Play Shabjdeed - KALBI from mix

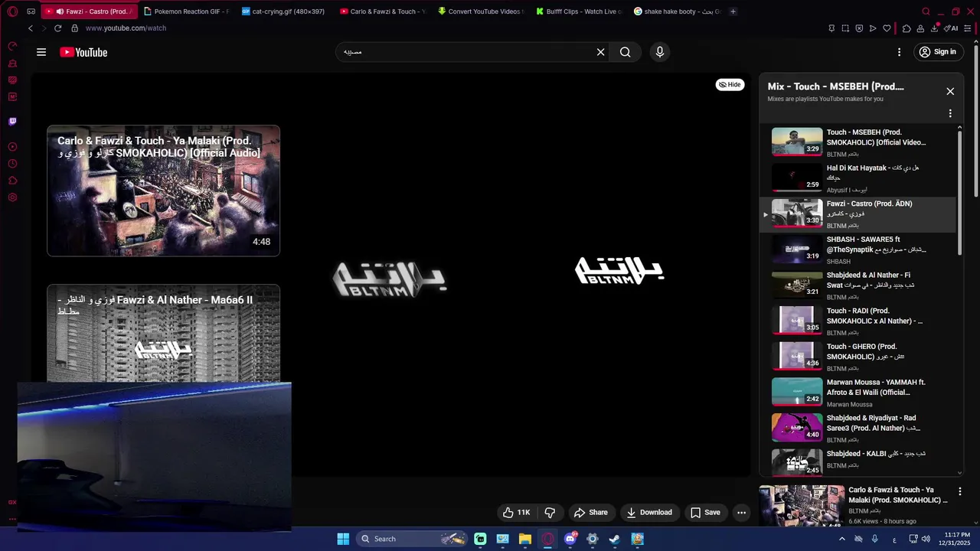857,462
